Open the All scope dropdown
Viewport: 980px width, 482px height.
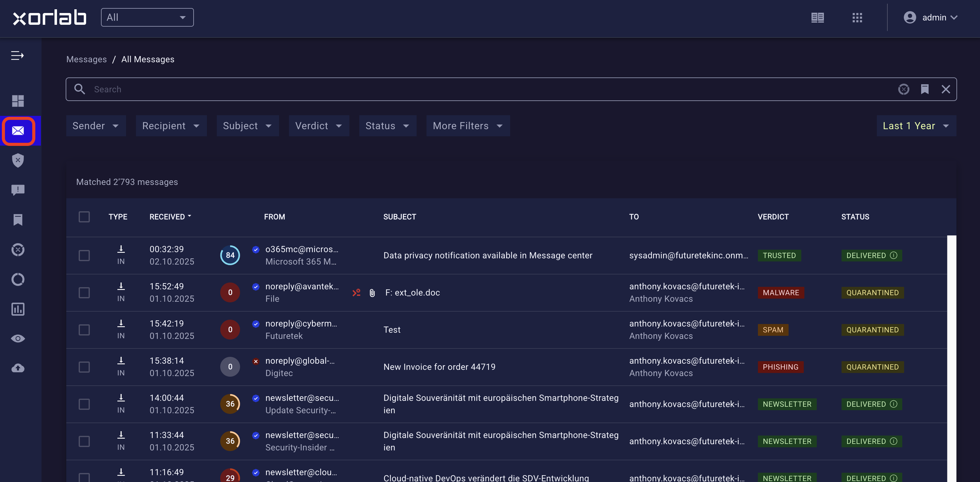(147, 17)
